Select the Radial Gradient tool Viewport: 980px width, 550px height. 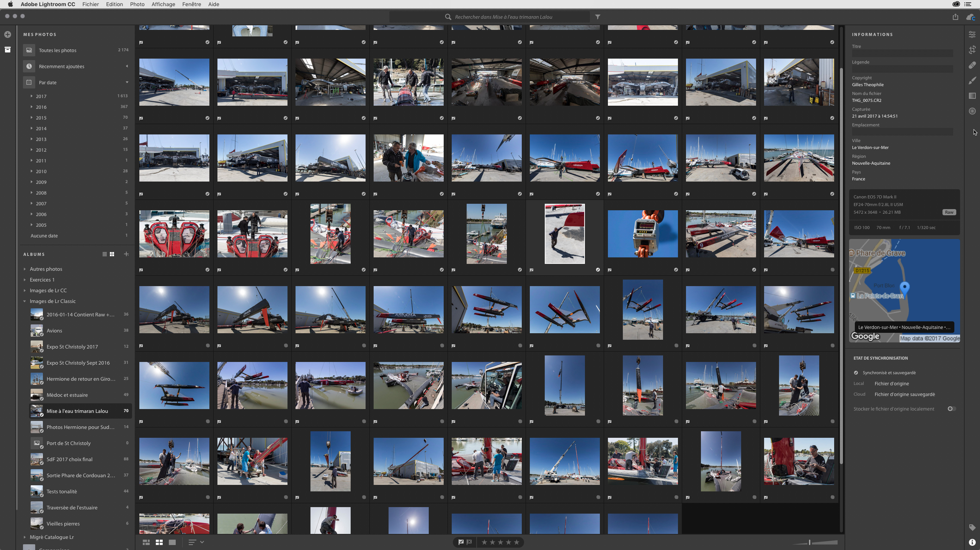point(972,111)
